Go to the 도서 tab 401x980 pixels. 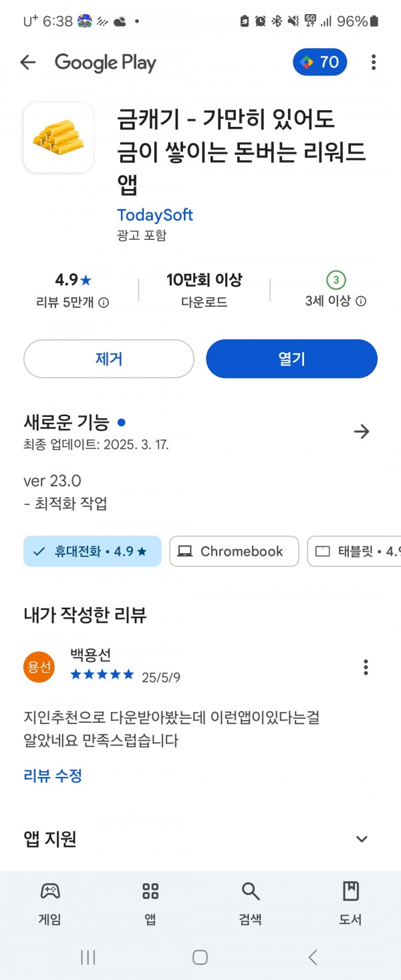click(350, 903)
